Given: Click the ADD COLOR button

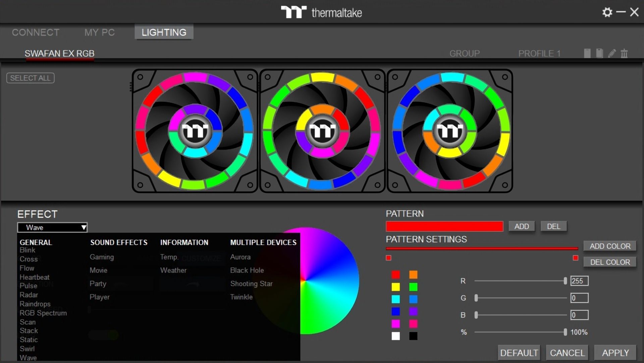Looking at the screenshot, I should 610,246.
